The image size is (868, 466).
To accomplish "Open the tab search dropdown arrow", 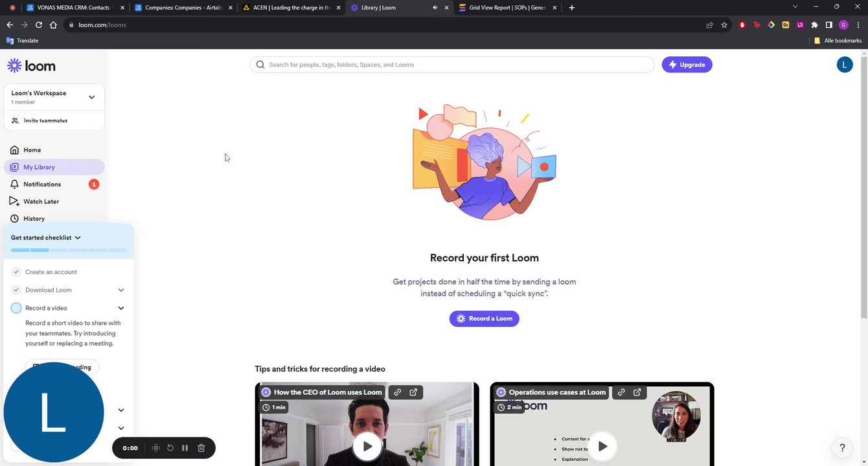I will (x=795, y=6).
